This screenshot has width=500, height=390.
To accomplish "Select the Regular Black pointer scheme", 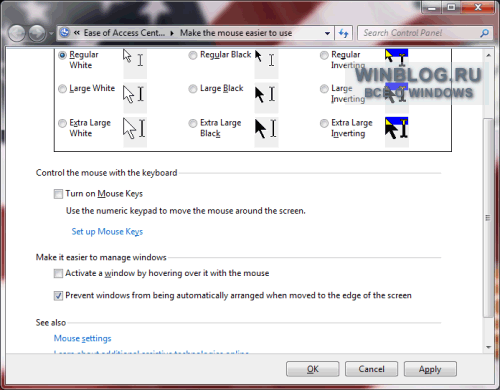I will 193,55.
